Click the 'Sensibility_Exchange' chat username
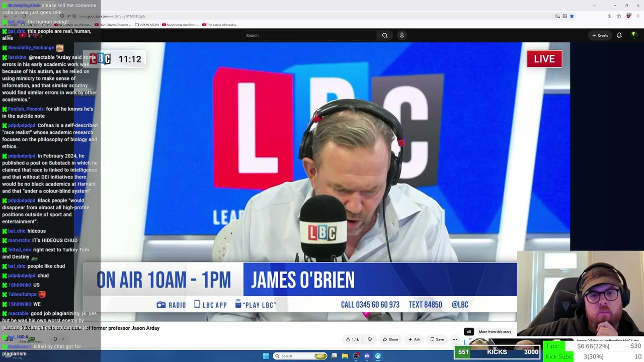Image resolution: width=644 pixels, height=362 pixels. coord(31,48)
